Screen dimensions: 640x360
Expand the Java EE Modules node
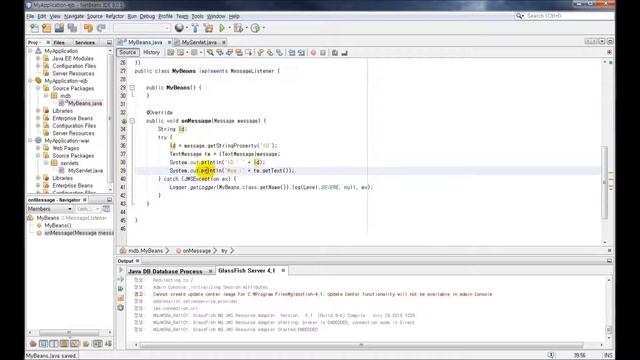[38, 58]
